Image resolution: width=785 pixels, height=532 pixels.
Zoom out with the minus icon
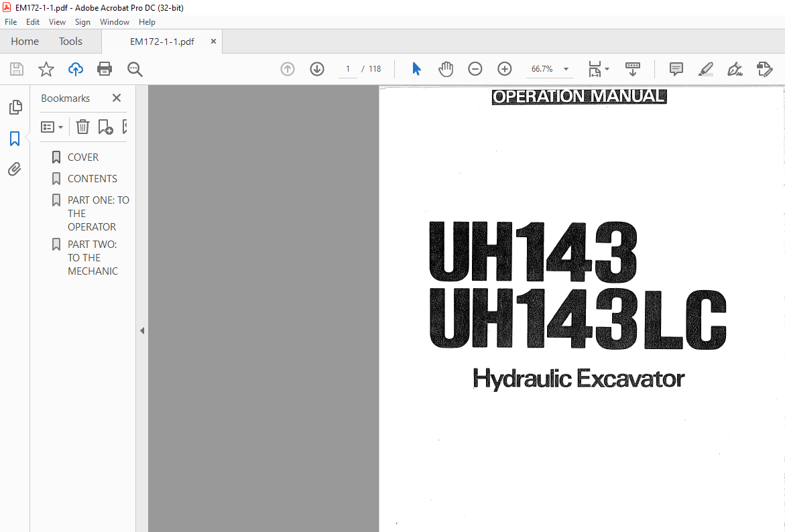click(x=475, y=69)
